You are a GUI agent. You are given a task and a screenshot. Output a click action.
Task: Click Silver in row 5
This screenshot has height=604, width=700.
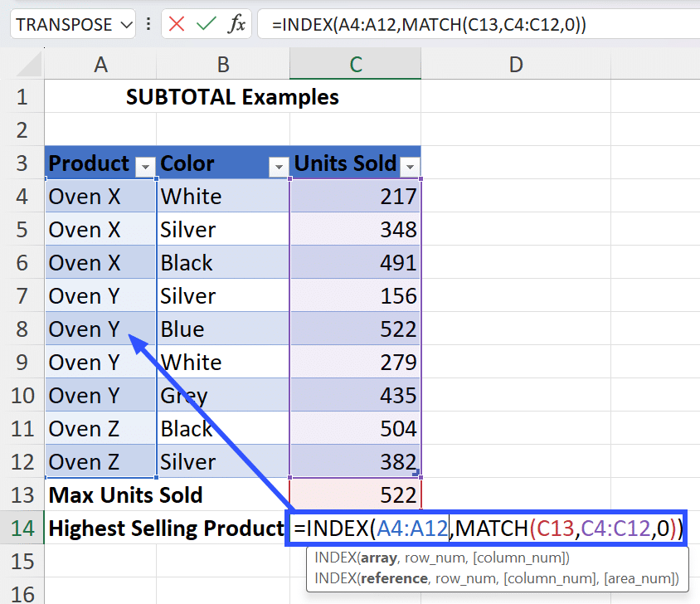(223, 230)
